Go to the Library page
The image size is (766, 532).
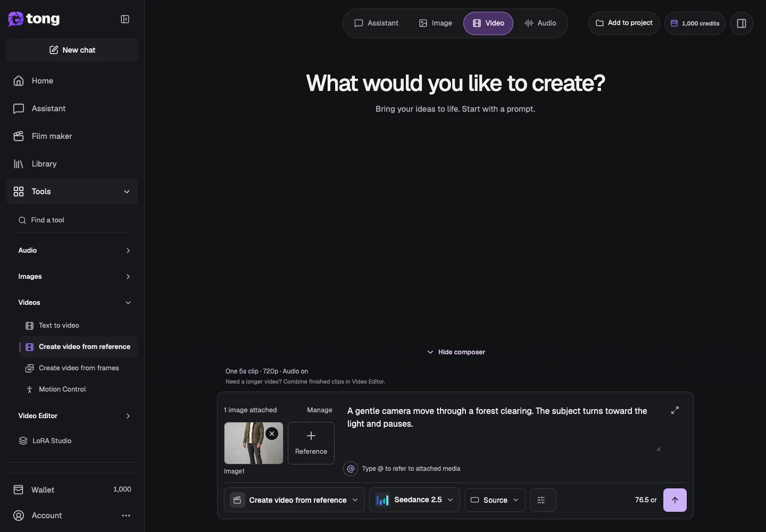click(x=72, y=164)
